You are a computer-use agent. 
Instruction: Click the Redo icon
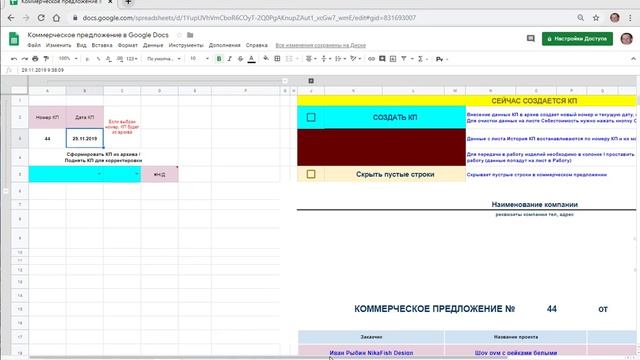[x=24, y=59]
